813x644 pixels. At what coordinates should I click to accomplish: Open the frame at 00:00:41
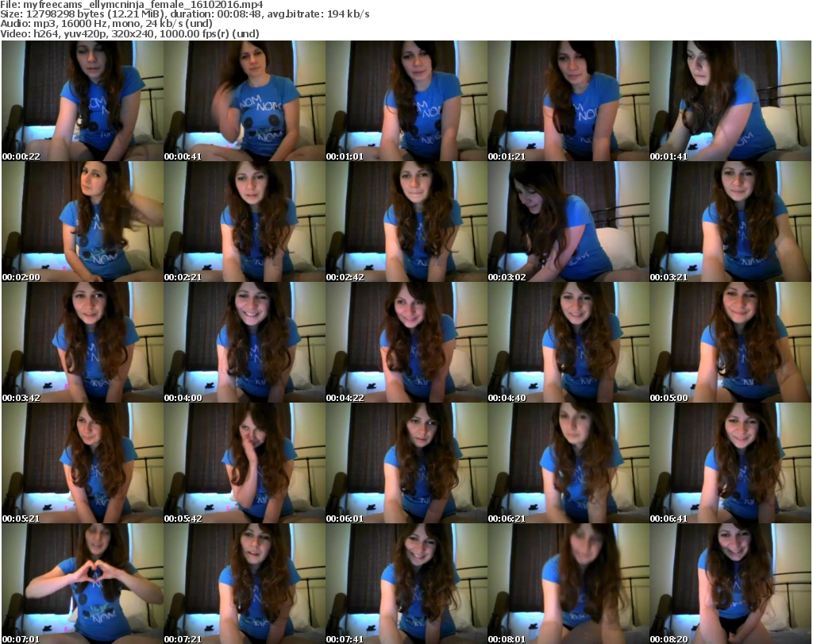pos(244,101)
